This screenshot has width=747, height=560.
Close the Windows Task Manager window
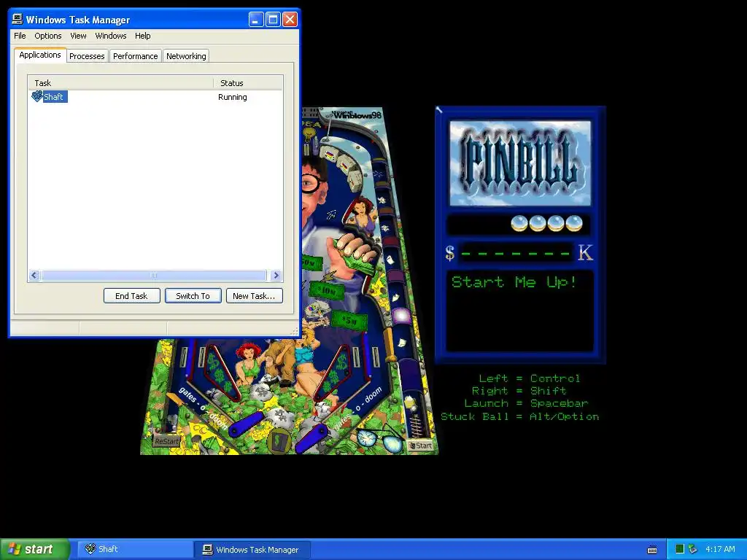tap(290, 20)
